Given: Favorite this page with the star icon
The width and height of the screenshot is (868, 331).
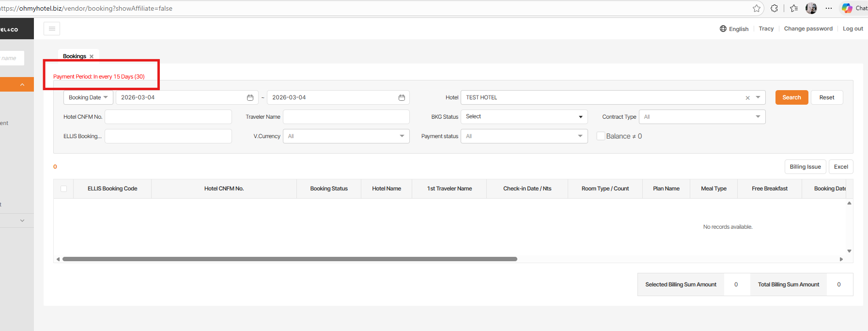Looking at the screenshot, I should click(757, 8).
